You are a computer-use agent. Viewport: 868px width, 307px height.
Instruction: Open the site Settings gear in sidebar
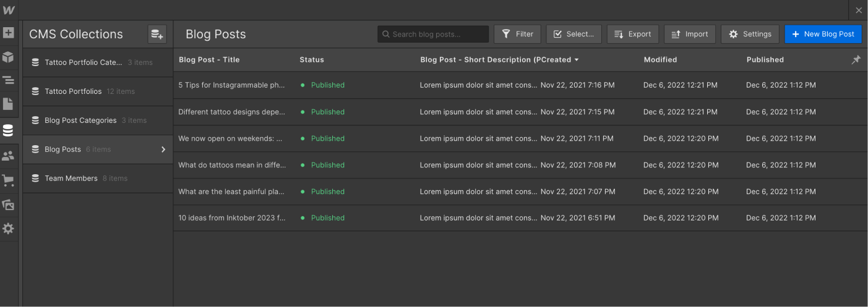pyautogui.click(x=8, y=229)
